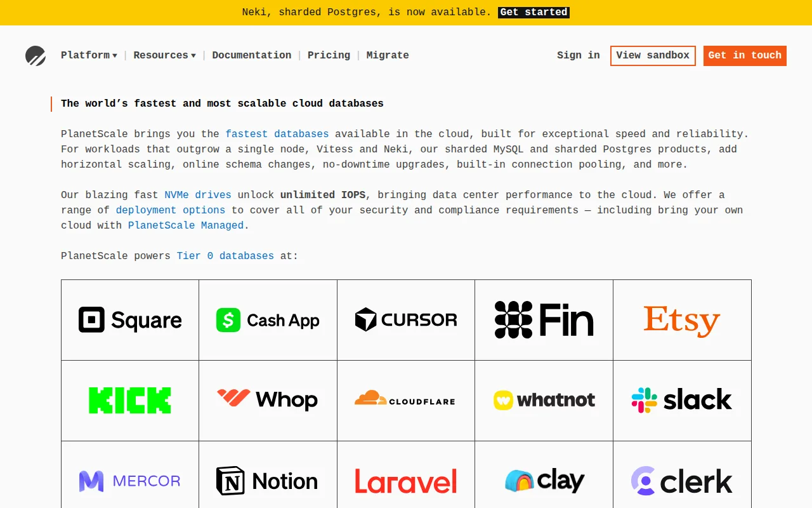Click the PlanetScale logo icon
Screen dimensions: 812x508
[x=36, y=56]
